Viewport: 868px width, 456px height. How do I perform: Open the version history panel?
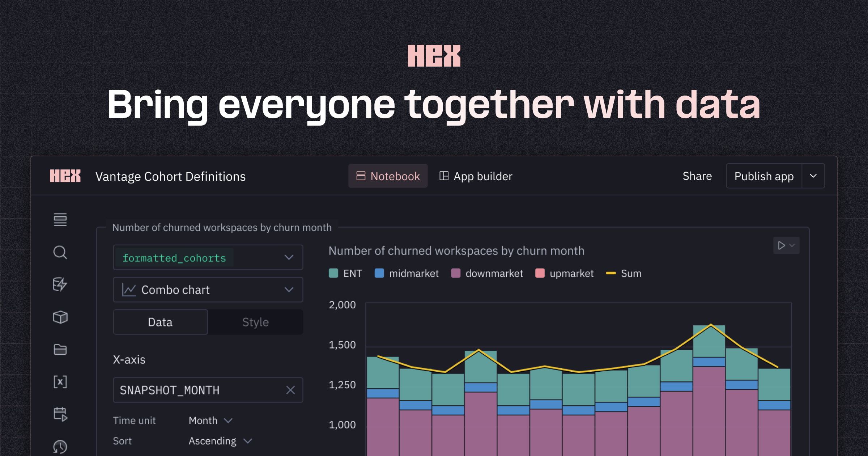(x=60, y=447)
